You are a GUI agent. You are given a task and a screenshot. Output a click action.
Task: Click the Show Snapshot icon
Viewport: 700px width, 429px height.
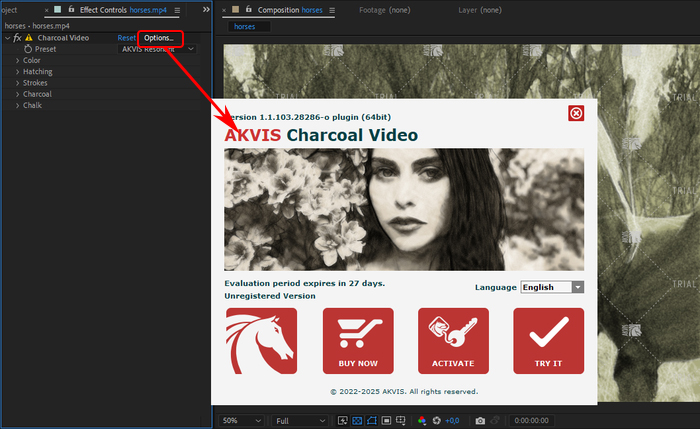(x=495, y=421)
